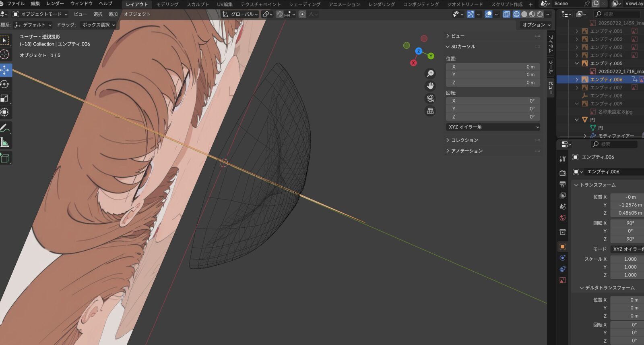Open the Shading workspace tab
644x345 pixels.
coord(305,4)
